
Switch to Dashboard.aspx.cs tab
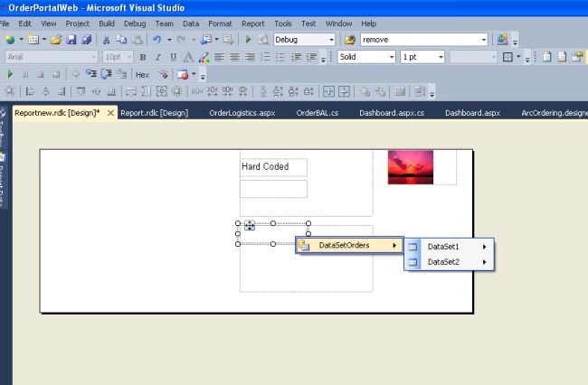[392, 113]
